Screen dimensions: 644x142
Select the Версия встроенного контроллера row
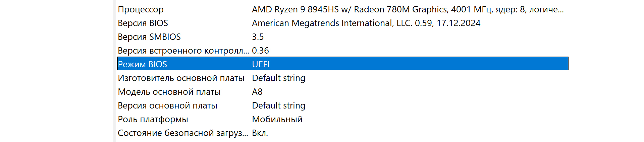(x=183, y=51)
